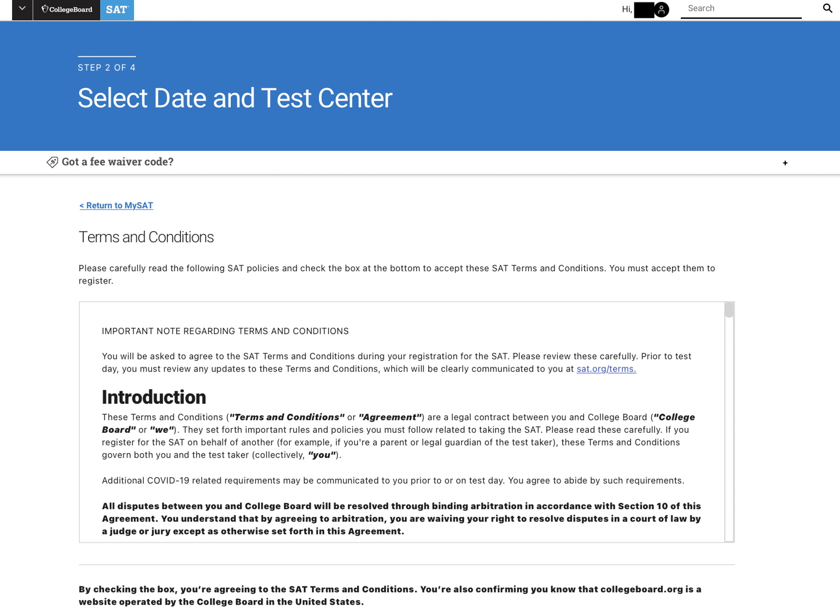Click the person silhouette next to the username
The image size is (840, 616).
(x=661, y=9)
